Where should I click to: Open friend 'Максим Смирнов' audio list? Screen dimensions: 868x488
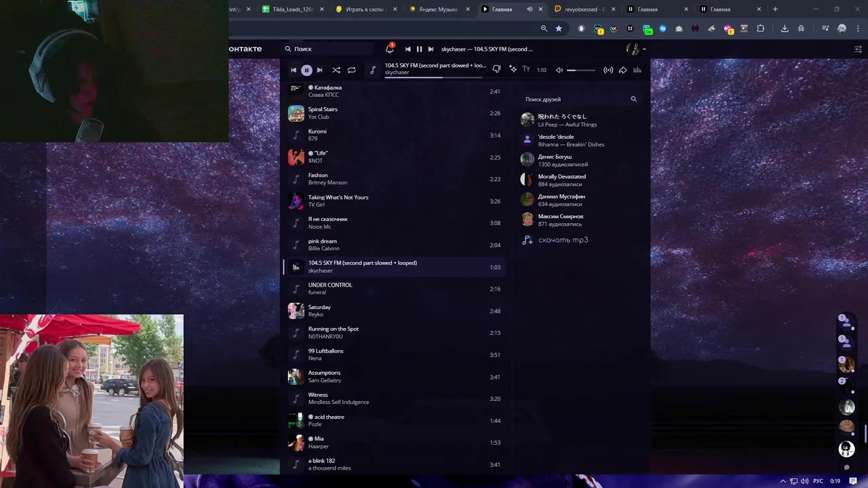[580, 220]
